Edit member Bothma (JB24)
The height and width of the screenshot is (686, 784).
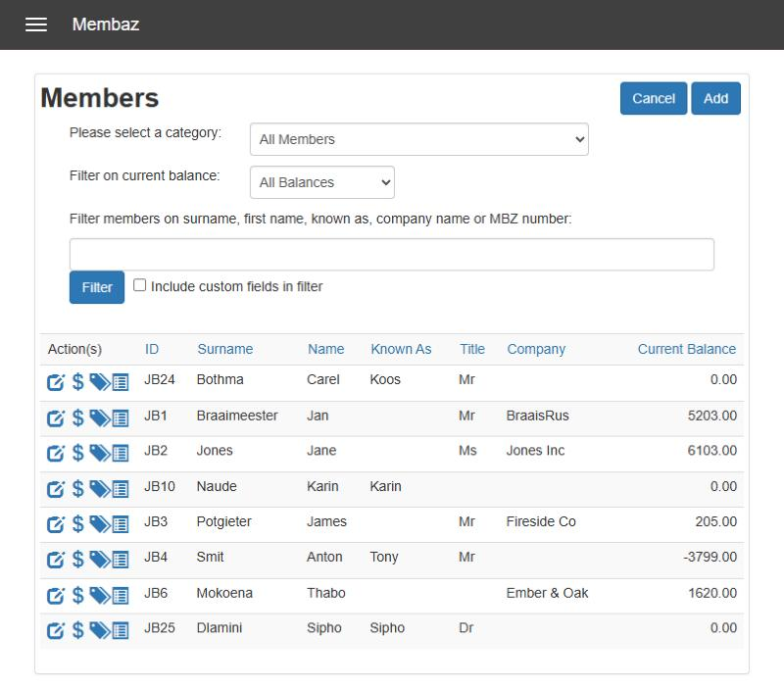coord(56,382)
